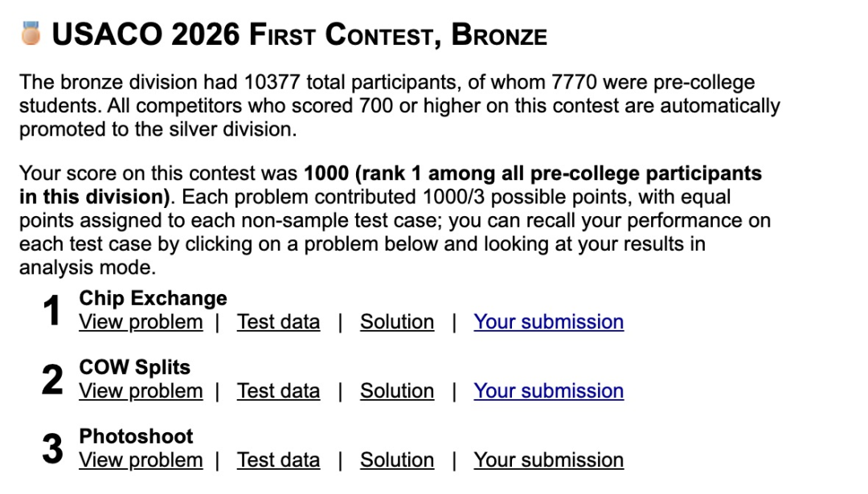Open Your submission for COW Splits
Viewport: 868px width, 494px height.
[548, 391]
